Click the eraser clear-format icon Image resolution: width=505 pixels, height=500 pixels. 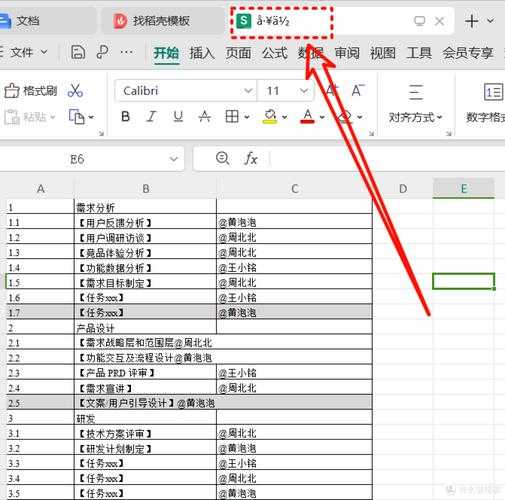345,117
